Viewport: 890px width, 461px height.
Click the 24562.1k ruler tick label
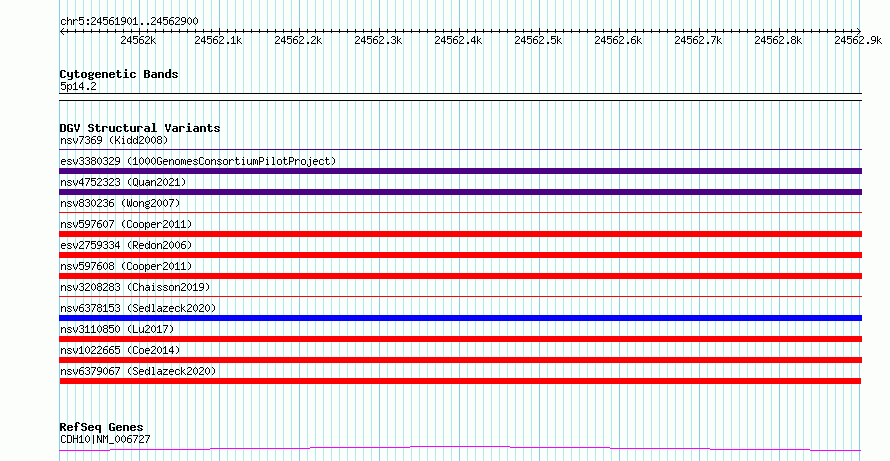point(218,40)
